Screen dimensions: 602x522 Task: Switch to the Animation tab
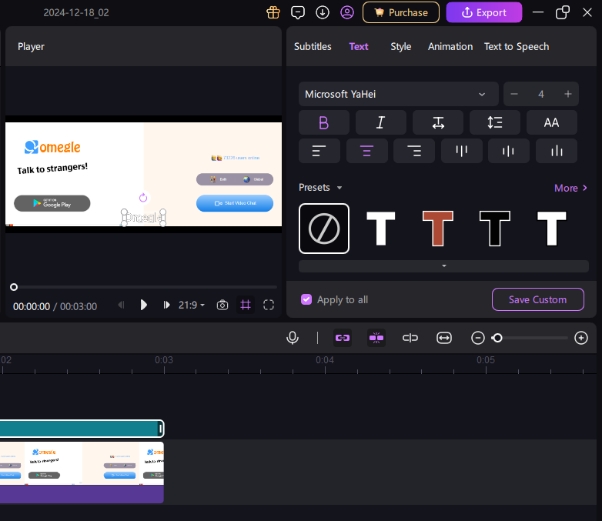(450, 46)
